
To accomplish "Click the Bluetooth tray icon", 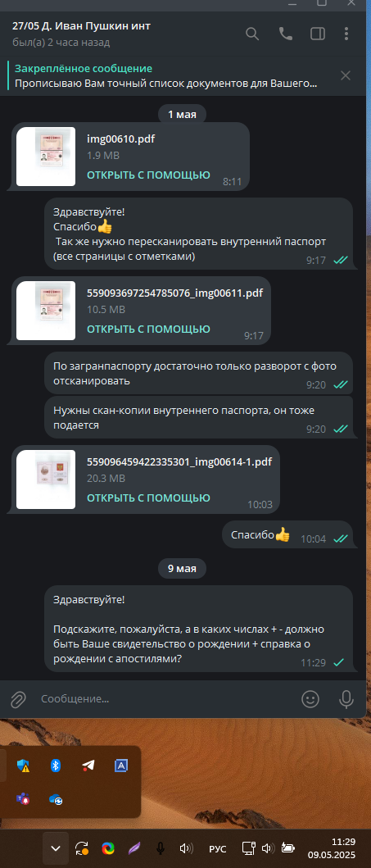I will pyautogui.click(x=56, y=766).
